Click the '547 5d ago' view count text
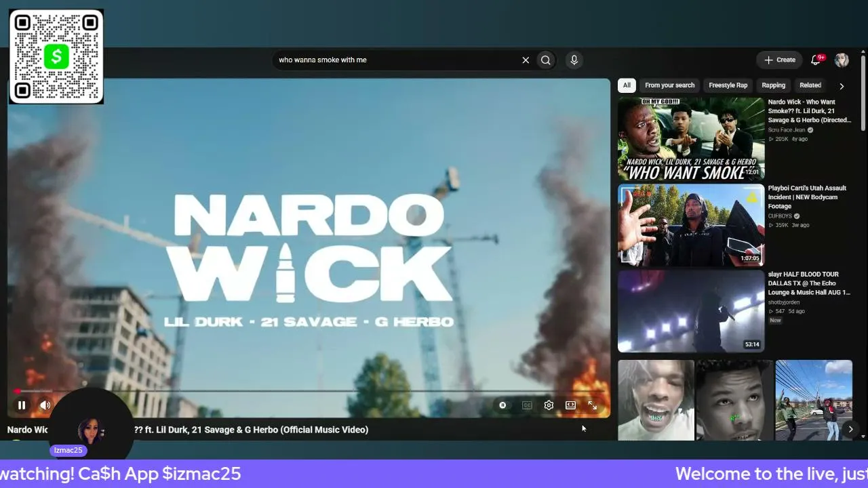The image size is (868, 488). click(787, 311)
